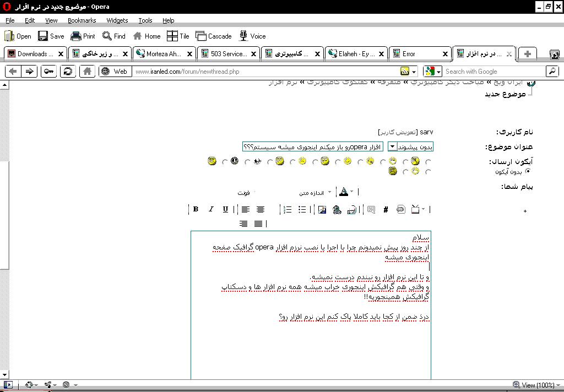Toggle bold formatting in the editor
The width and height of the screenshot is (564, 392).
196,209
